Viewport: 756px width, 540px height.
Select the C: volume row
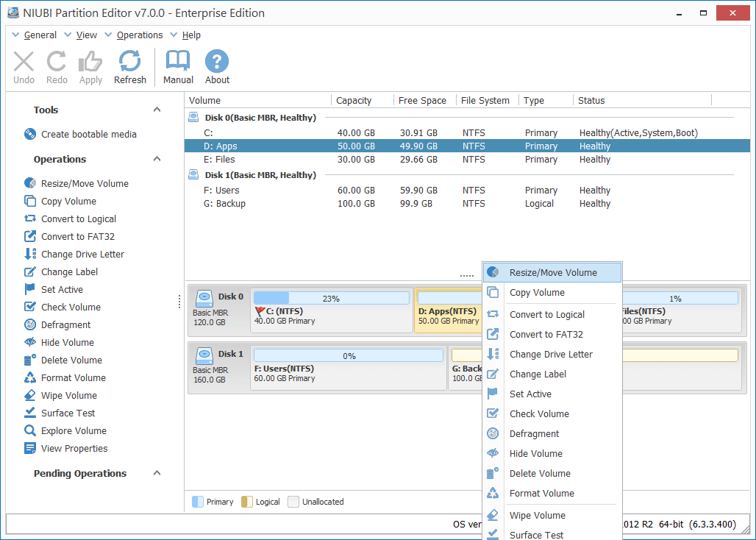(467, 132)
